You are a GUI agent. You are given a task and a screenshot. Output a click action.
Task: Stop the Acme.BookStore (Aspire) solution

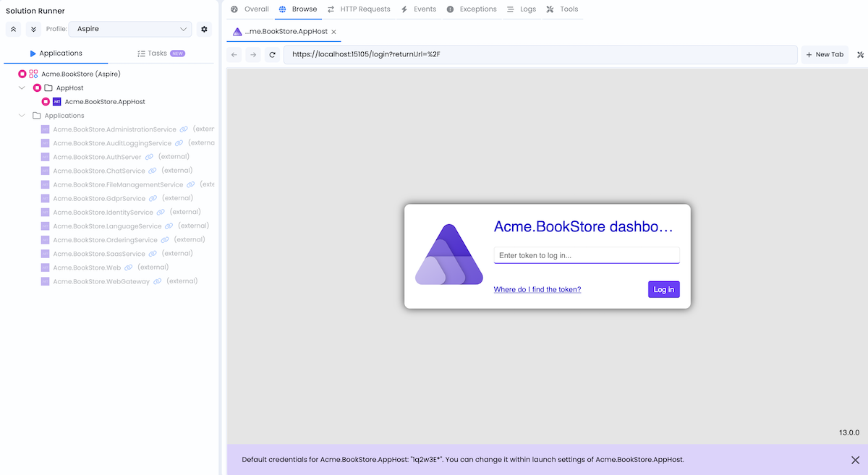tap(22, 73)
